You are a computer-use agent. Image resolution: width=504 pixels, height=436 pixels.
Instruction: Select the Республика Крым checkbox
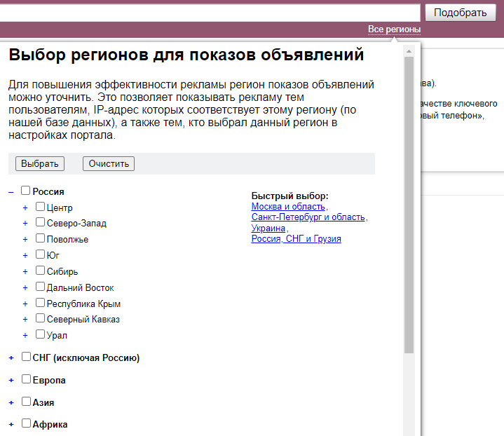coord(41,303)
